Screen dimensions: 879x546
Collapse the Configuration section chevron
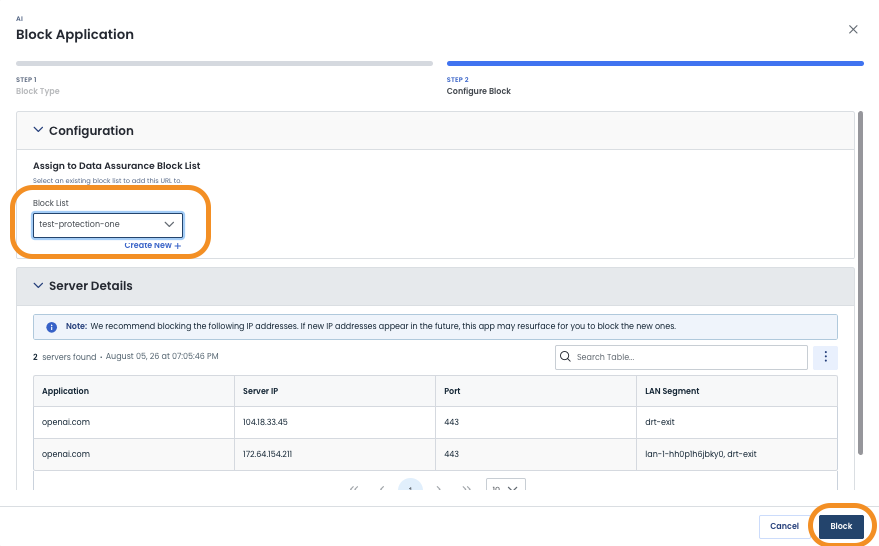click(38, 130)
